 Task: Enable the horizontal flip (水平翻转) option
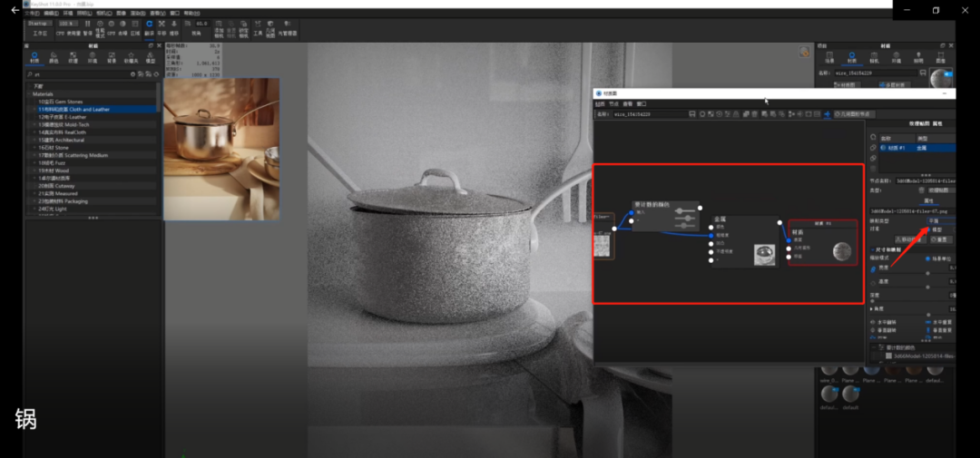(x=874, y=321)
